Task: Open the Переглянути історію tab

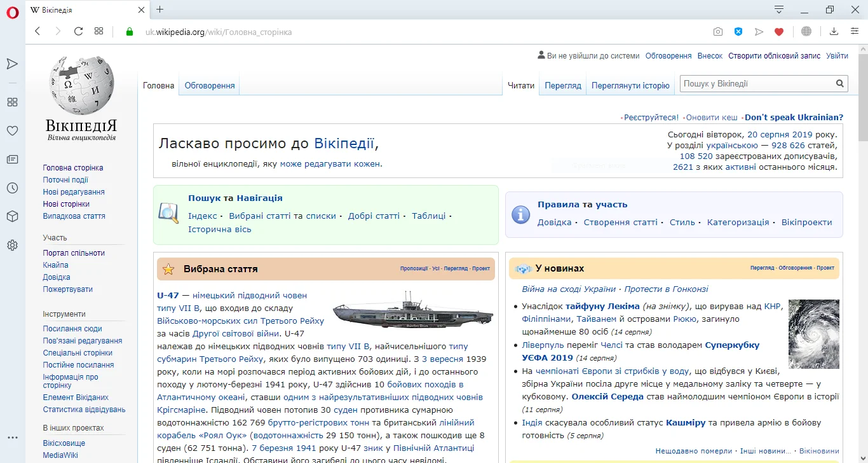Action: click(630, 85)
